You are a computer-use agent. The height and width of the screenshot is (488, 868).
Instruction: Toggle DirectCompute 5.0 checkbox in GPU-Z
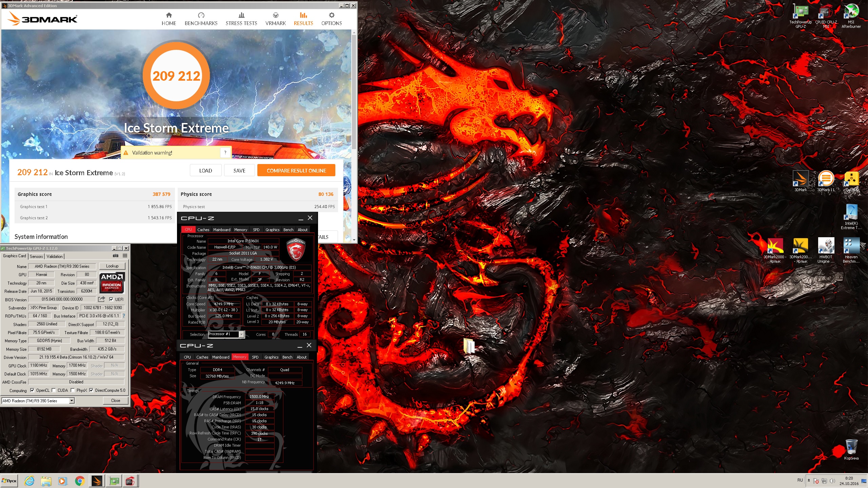click(91, 390)
